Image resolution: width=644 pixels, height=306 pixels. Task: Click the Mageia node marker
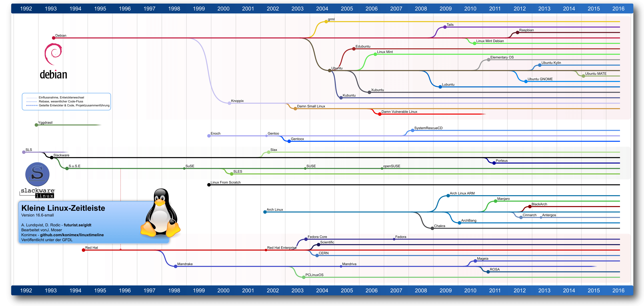(x=475, y=261)
